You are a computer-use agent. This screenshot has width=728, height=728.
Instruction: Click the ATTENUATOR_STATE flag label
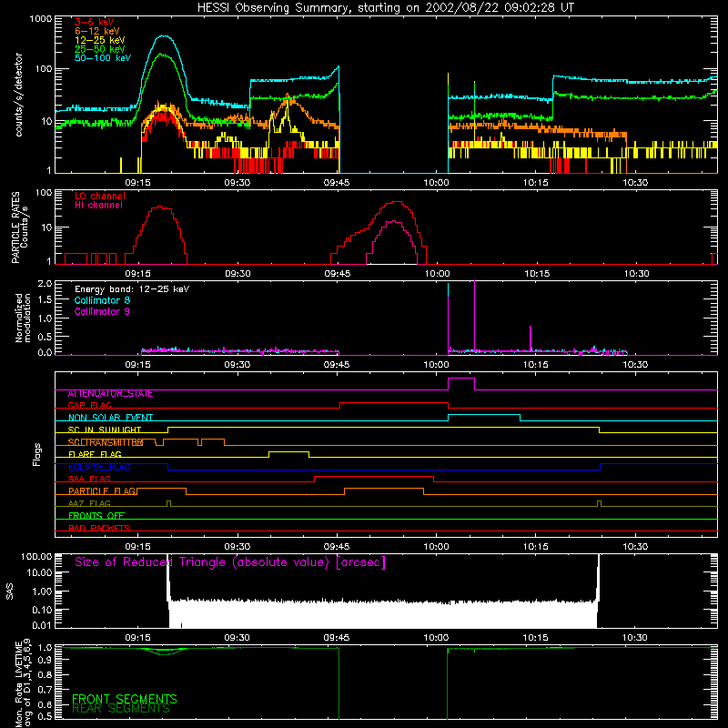pos(110,394)
